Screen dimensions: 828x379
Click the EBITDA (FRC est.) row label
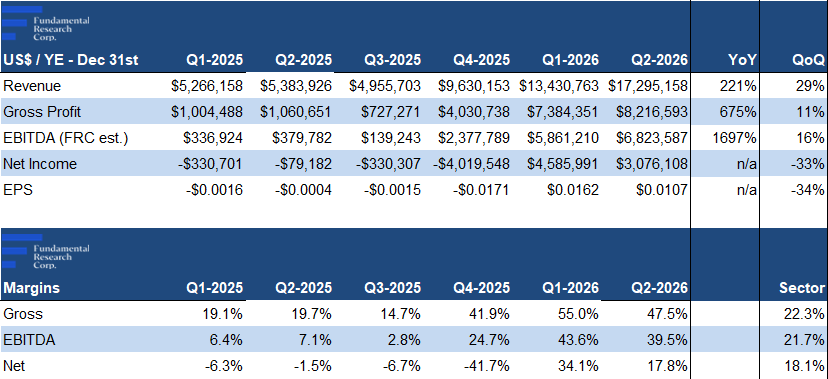coord(66,138)
